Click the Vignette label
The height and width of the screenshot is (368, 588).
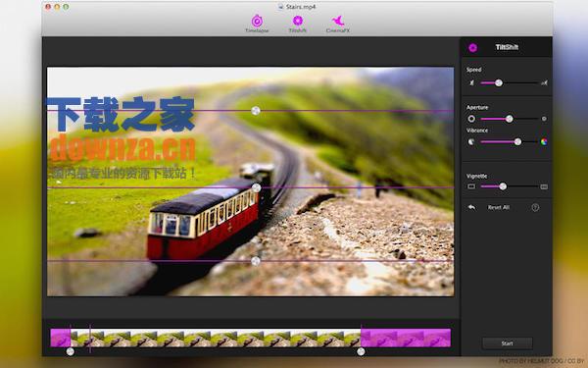476,176
